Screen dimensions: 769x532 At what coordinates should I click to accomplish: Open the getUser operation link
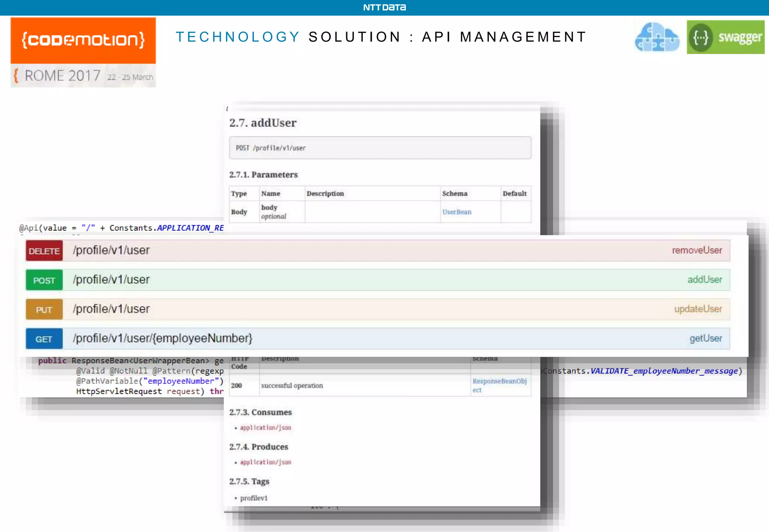705,338
